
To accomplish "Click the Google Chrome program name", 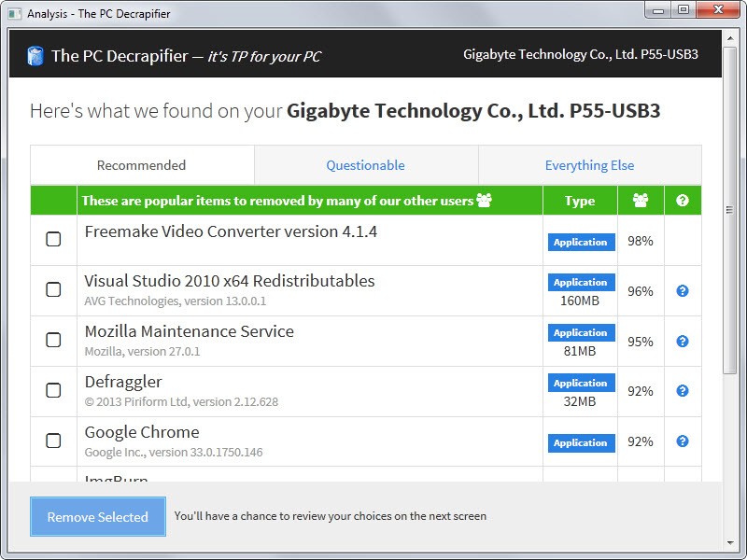I will (x=142, y=432).
